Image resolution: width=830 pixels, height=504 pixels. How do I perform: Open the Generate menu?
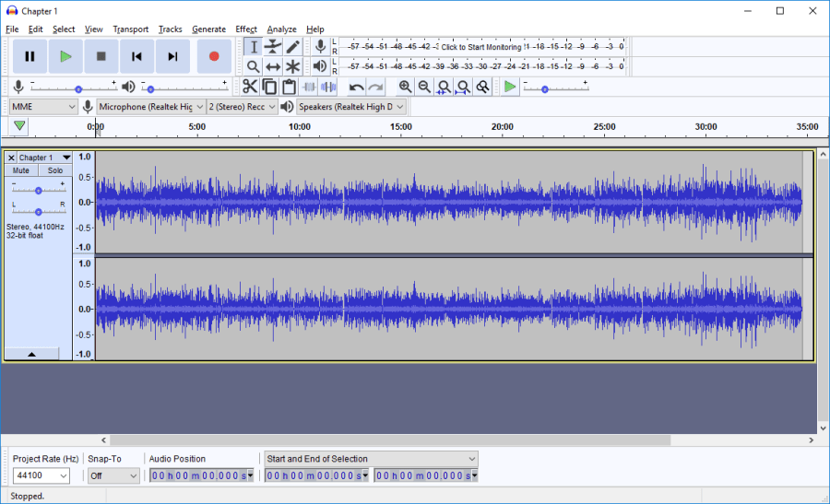click(x=208, y=29)
